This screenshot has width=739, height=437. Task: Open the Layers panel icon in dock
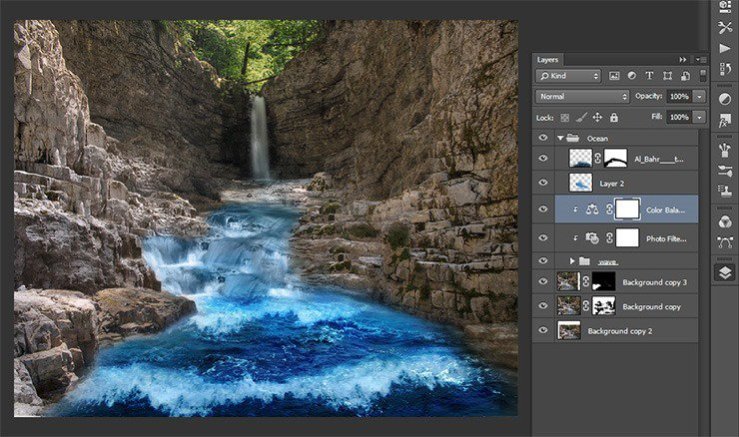(725, 271)
